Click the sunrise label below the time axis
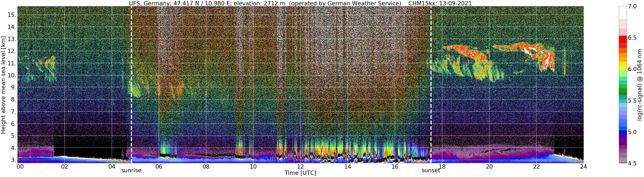The image size is (644, 177). pyautogui.click(x=131, y=171)
